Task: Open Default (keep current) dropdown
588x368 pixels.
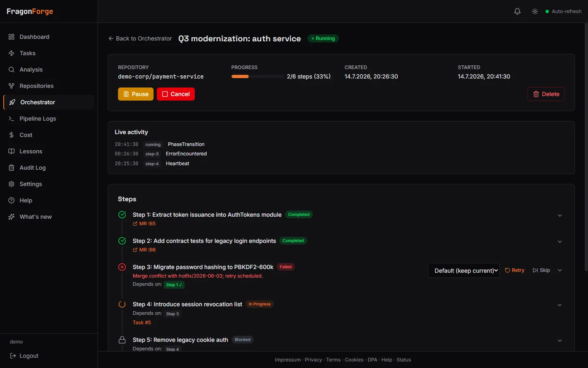Action: tap(464, 271)
